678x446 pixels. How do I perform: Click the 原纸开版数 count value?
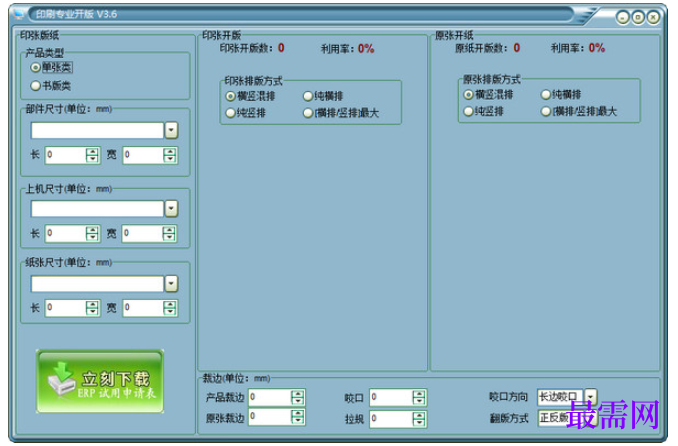(517, 48)
